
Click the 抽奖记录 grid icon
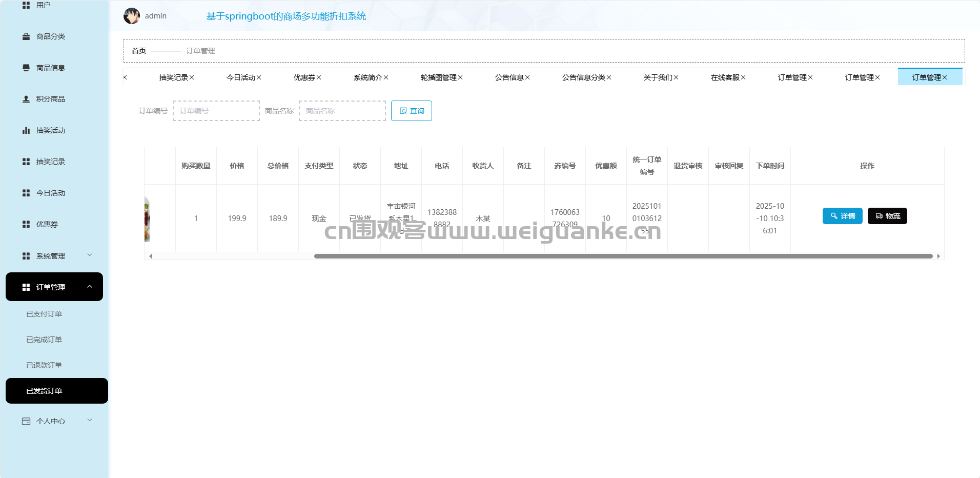coord(26,162)
